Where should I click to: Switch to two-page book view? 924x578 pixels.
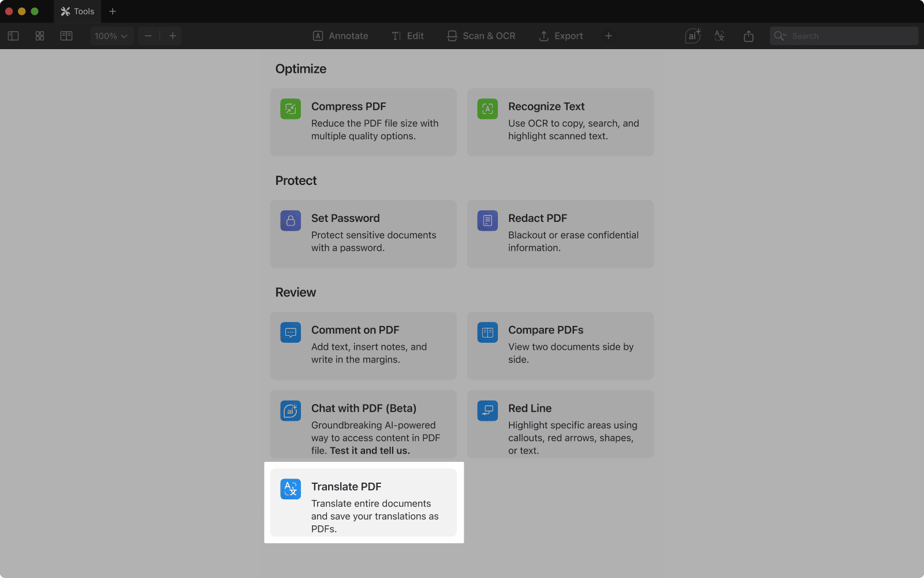pyautogui.click(x=66, y=36)
